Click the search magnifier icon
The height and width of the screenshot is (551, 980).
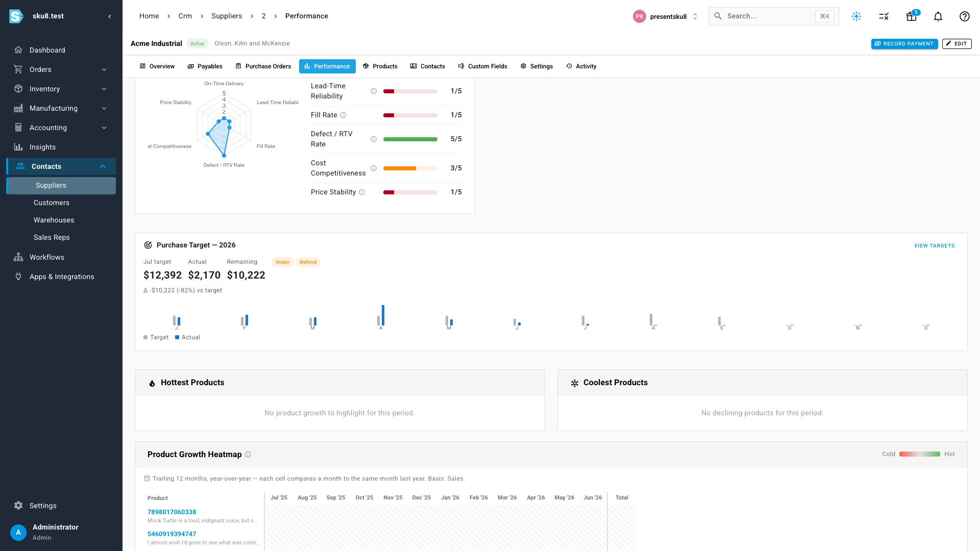[x=718, y=16]
